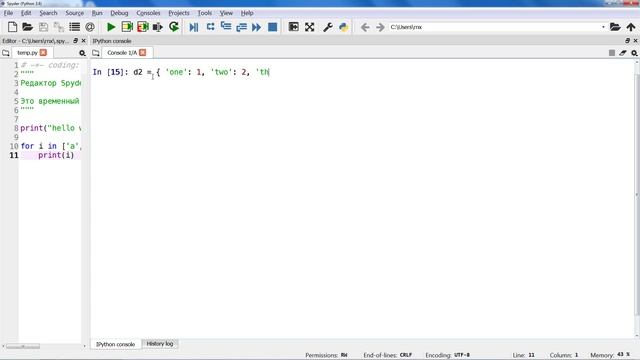Click the @ symbol finder toolbar icon
The width and height of the screenshot is (640, 360).
[x=90, y=27]
